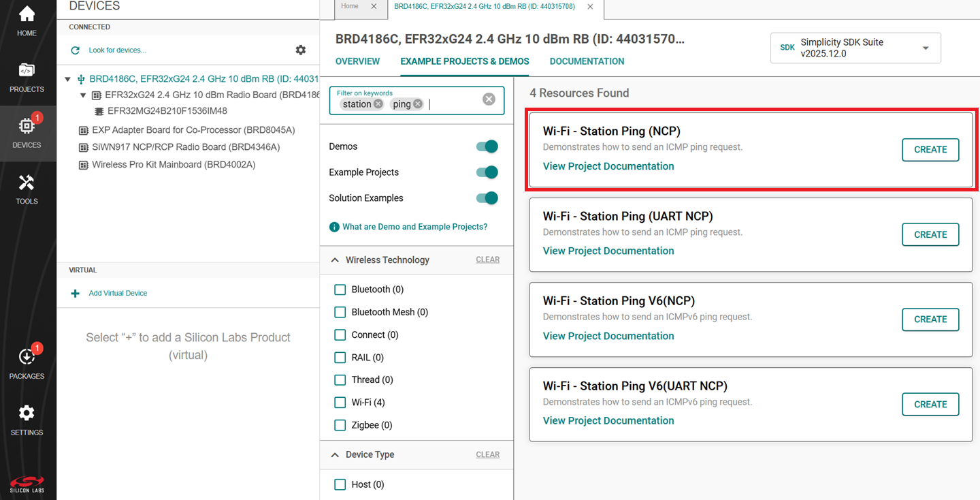980x500 pixels.
Task: Switch to the OVERVIEW tab
Action: pyautogui.click(x=357, y=61)
